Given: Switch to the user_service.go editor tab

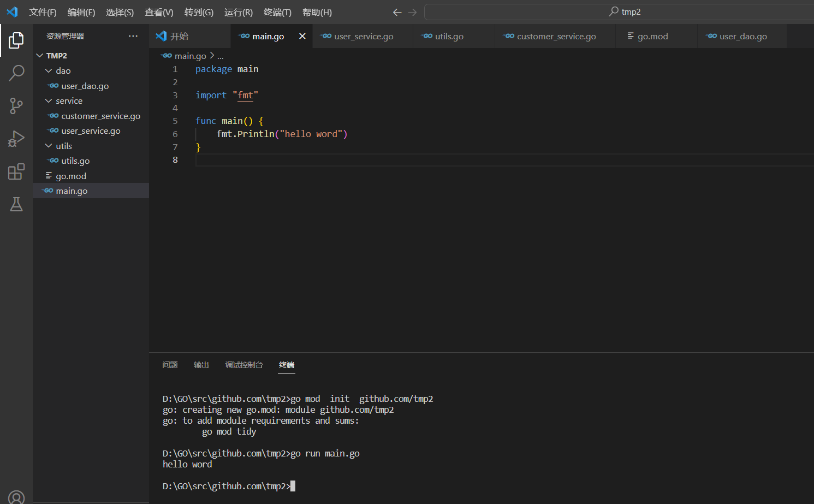Looking at the screenshot, I should pos(364,36).
